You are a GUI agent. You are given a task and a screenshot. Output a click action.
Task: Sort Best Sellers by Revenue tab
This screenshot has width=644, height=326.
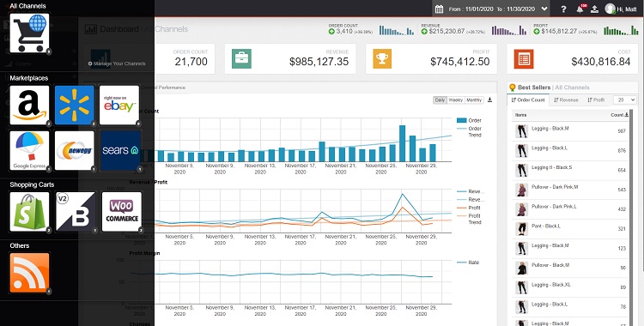coord(566,100)
